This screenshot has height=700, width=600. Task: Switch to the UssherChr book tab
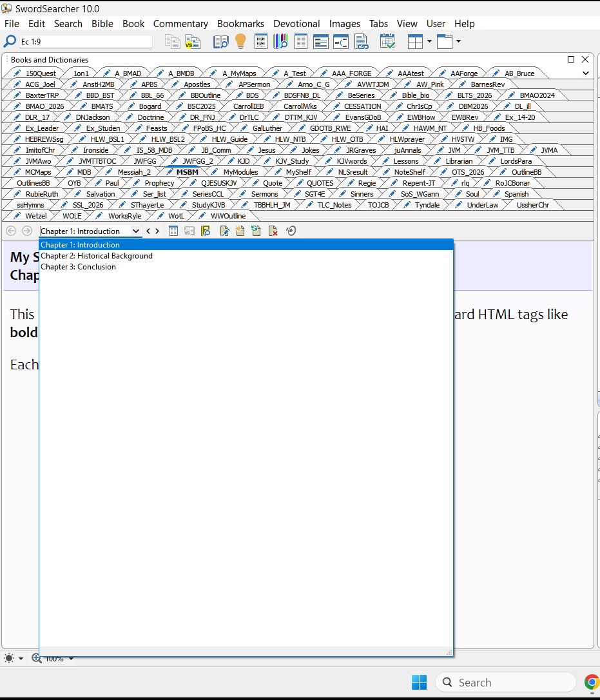532,205
